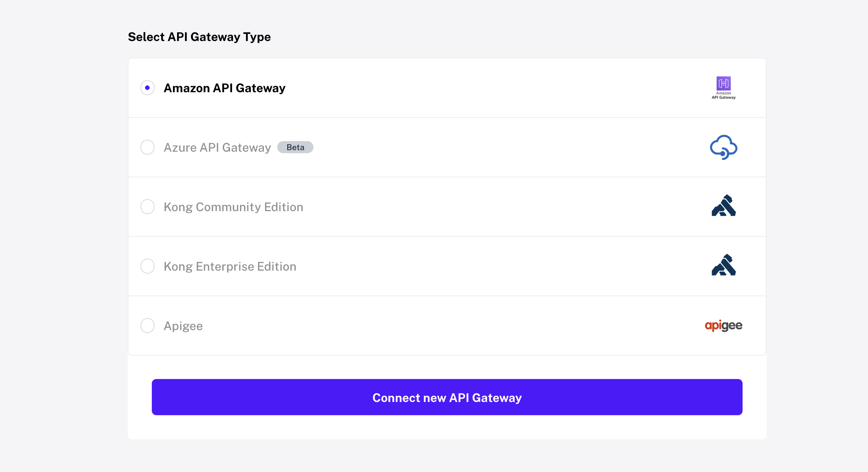Image resolution: width=868 pixels, height=472 pixels.
Task: Click the purple Amazon API Gateway service icon
Action: pos(723,84)
